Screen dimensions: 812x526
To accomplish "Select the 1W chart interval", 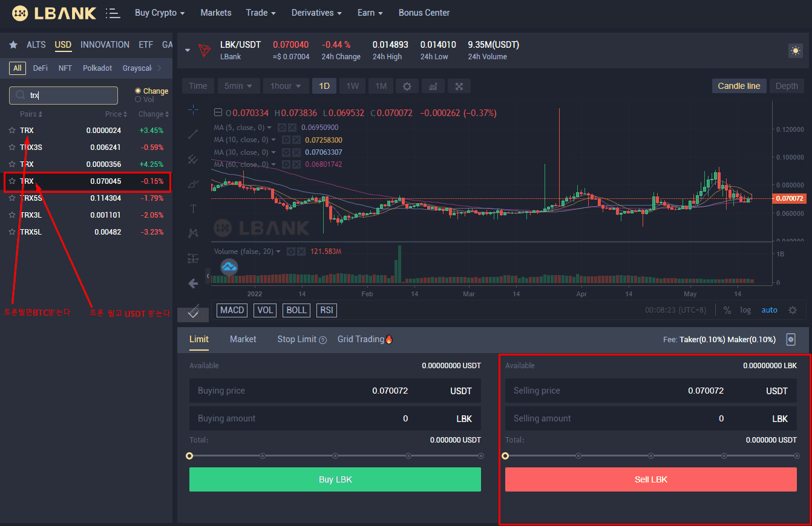I will click(352, 86).
